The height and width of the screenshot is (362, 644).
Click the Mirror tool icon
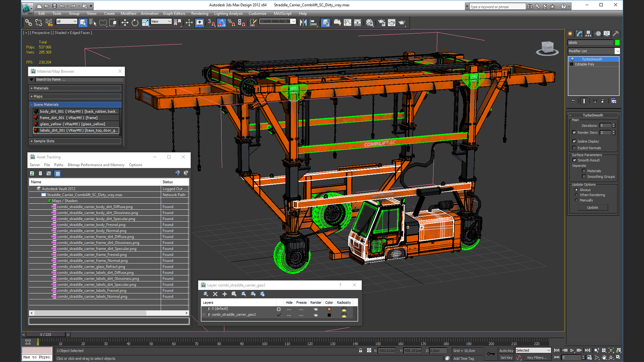pos(303,22)
